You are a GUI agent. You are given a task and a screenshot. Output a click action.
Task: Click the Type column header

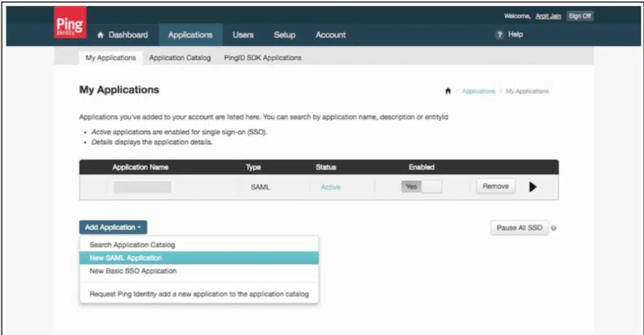253,167
